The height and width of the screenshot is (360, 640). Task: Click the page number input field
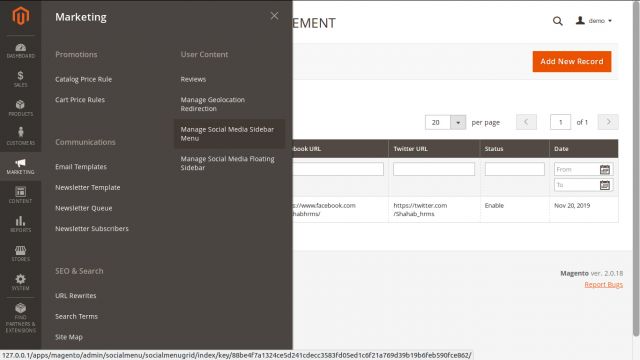click(560, 122)
